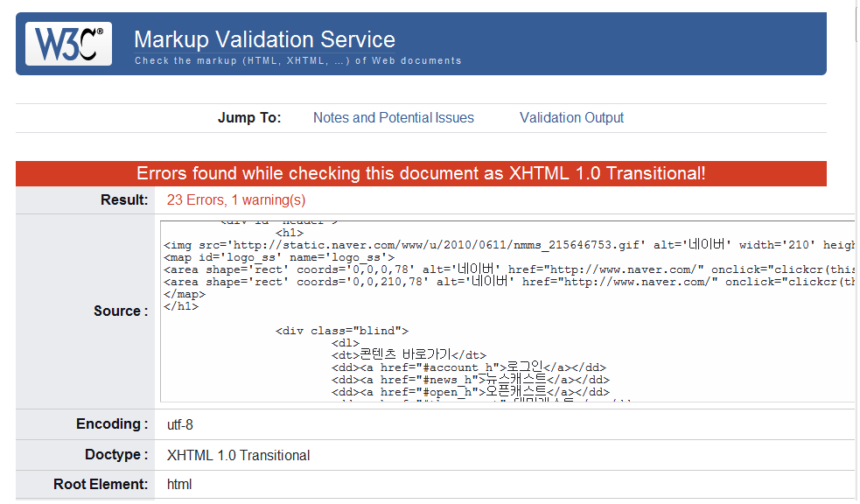The width and height of the screenshot is (860, 504).
Task: Click the "Check the markup" tagline text
Action: [297, 61]
